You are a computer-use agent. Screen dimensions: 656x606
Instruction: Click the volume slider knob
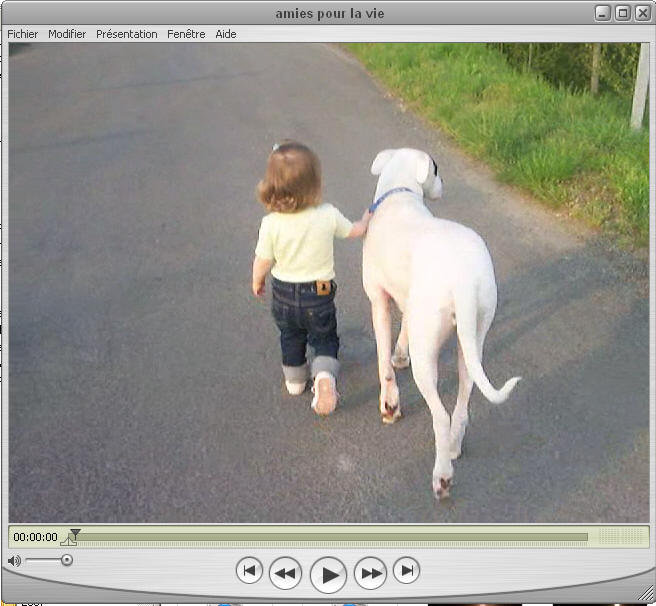(x=67, y=560)
